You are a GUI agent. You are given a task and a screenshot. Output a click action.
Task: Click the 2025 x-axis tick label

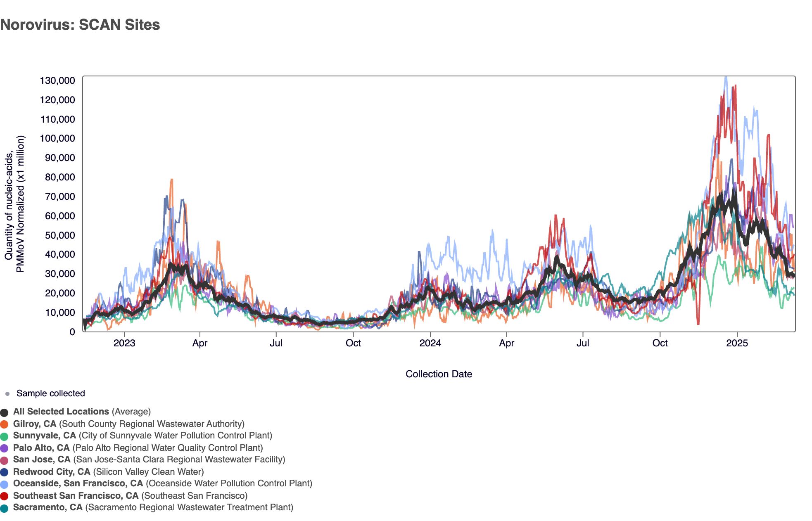pos(737,343)
